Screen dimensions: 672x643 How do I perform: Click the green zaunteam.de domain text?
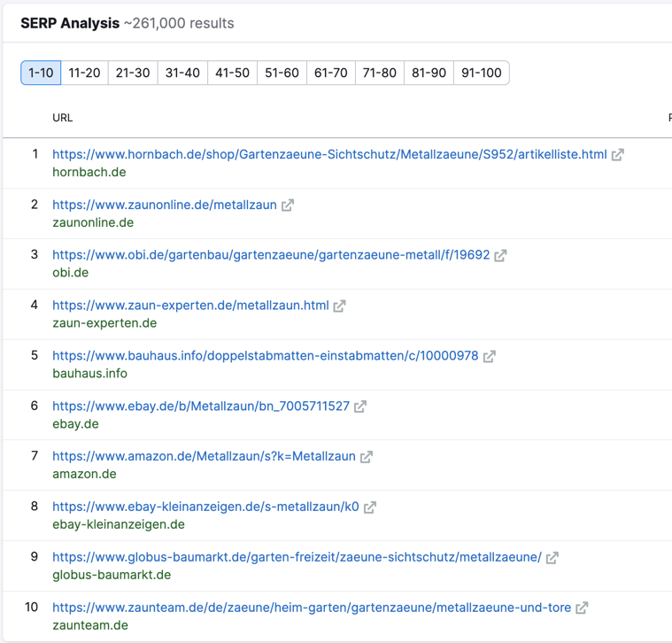(90, 625)
